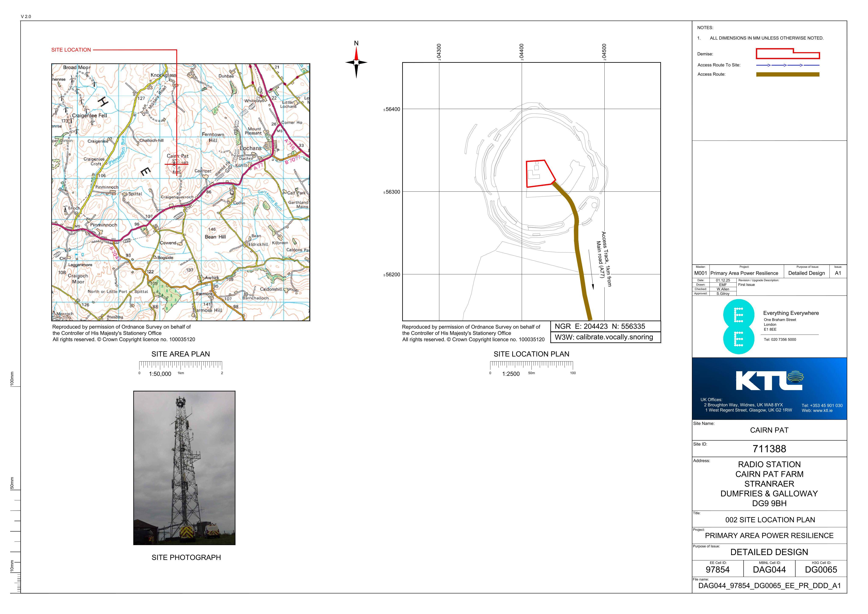Click the Lochans village label on map
868x614 pixels.
[x=251, y=148]
